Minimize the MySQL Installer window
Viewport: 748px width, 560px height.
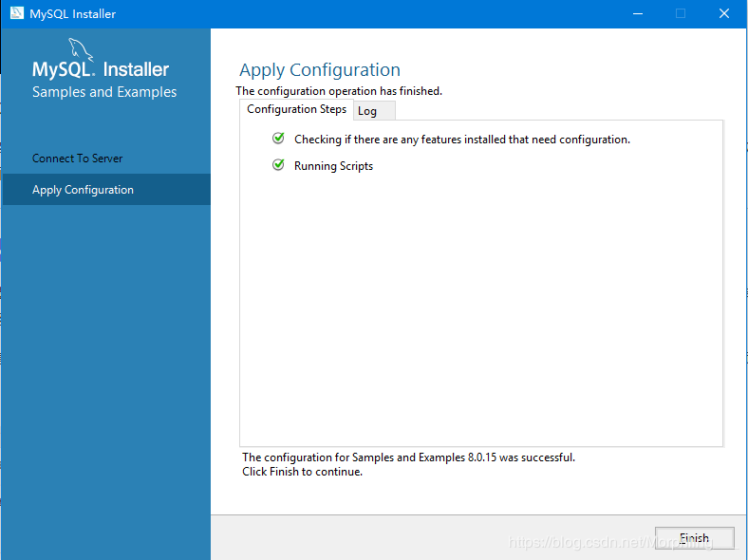[x=638, y=14]
